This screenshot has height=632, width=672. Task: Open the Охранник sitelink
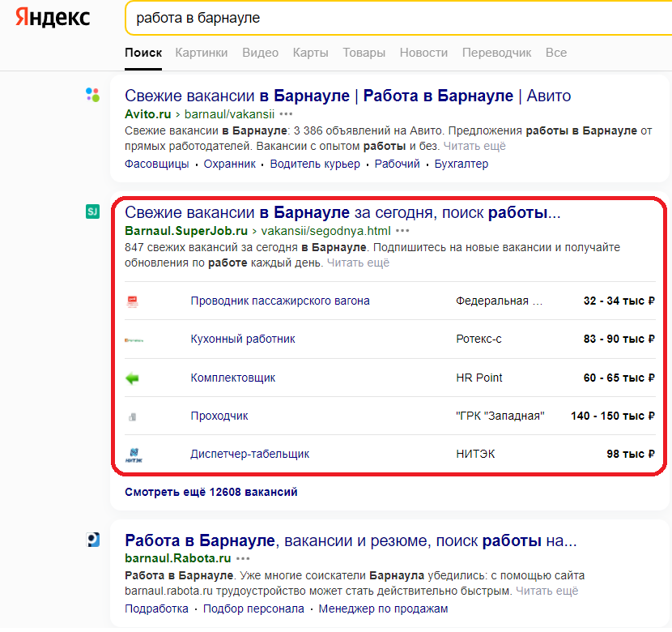[x=229, y=164]
